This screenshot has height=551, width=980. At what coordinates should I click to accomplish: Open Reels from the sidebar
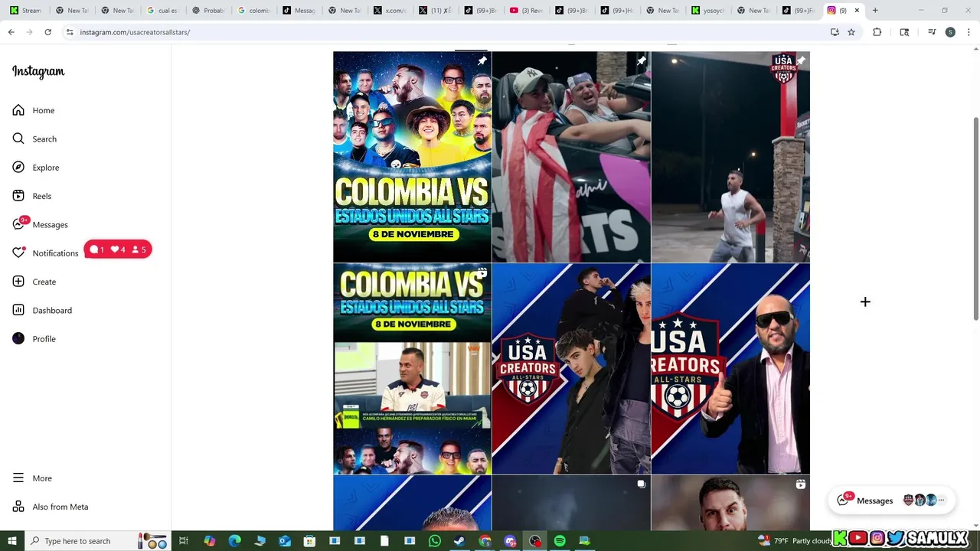pyautogui.click(x=32, y=196)
